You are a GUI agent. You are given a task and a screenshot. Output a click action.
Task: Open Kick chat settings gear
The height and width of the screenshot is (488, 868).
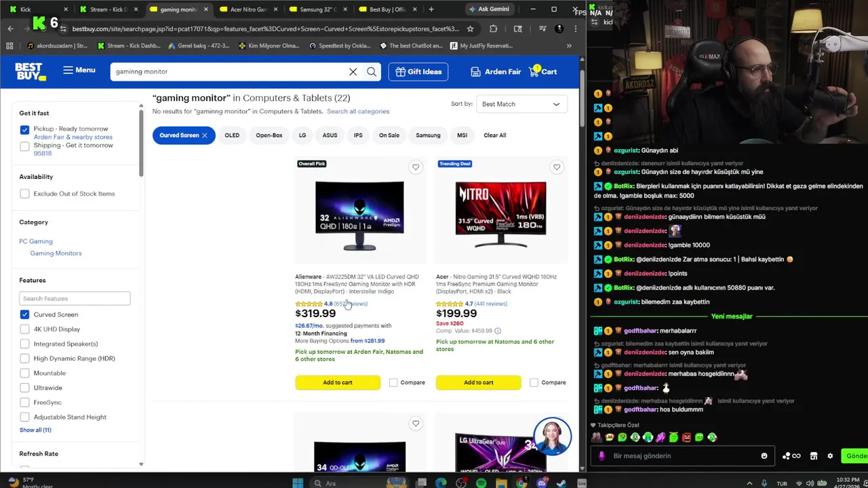tap(830, 455)
